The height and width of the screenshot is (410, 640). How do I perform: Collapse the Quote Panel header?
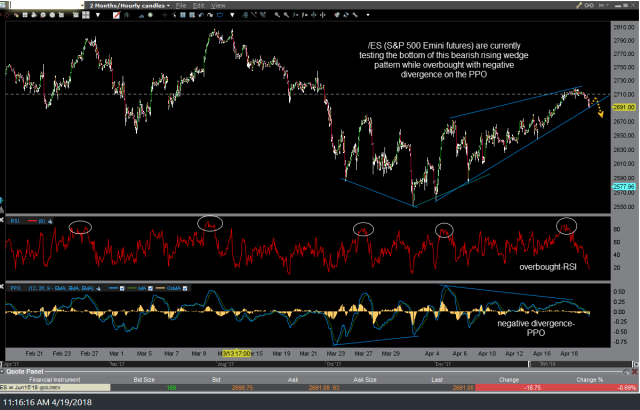(2, 372)
